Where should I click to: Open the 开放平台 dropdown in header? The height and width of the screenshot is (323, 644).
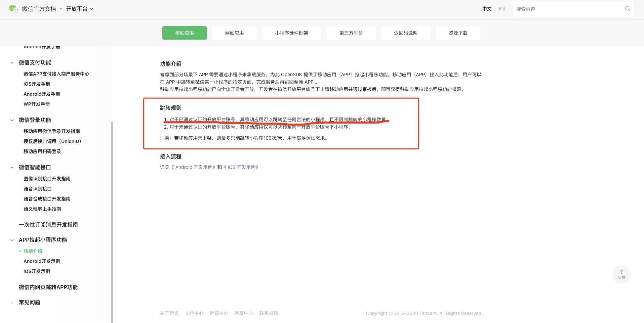point(80,9)
